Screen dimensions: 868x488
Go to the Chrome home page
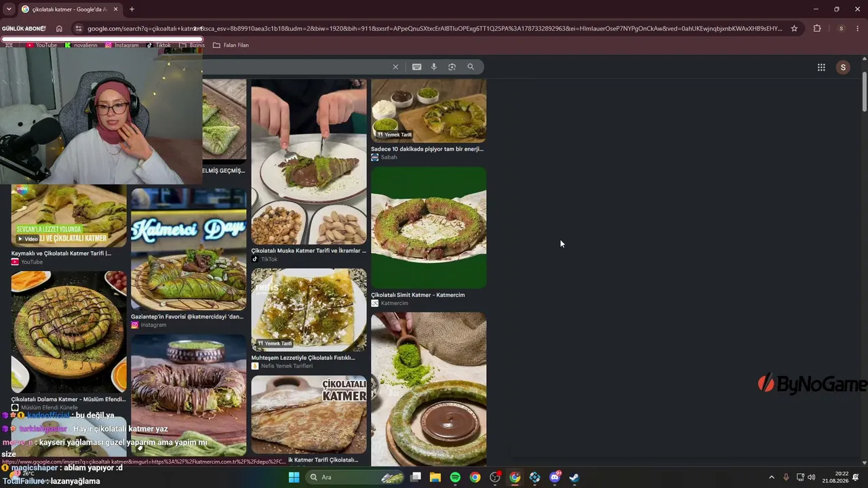point(59,28)
